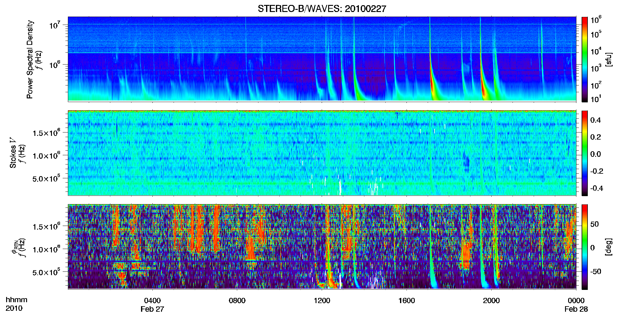Select the [sfu] colorbar unit label

point(609,59)
